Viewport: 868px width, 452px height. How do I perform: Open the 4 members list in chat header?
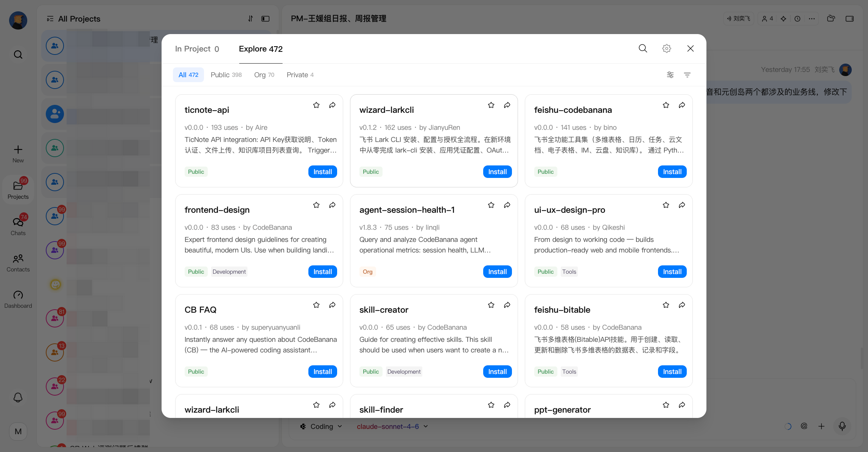(767, 19)
